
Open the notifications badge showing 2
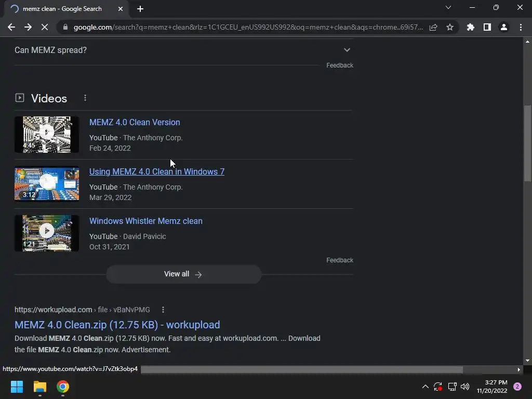pyautogui.click(x=517, y=387)
